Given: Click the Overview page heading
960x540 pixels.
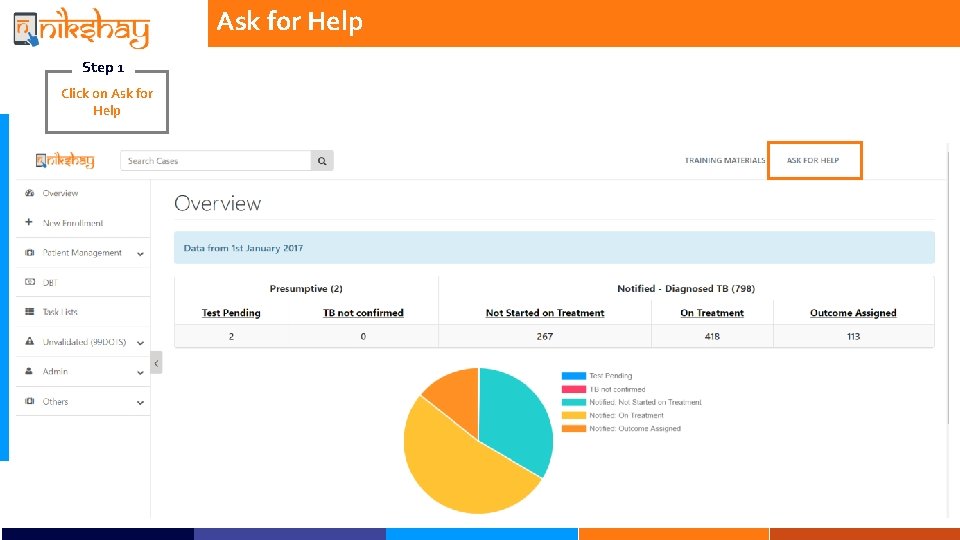Looking at the screenshot, I should (217, 203).
